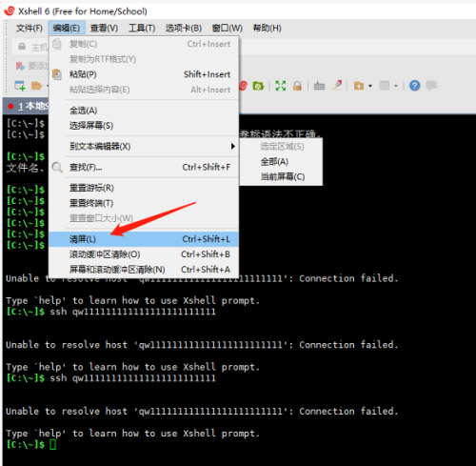The width and height of the screenshot is (476, 466).
Task: Open the 窗口(W) menu
Action: point(227,29)
